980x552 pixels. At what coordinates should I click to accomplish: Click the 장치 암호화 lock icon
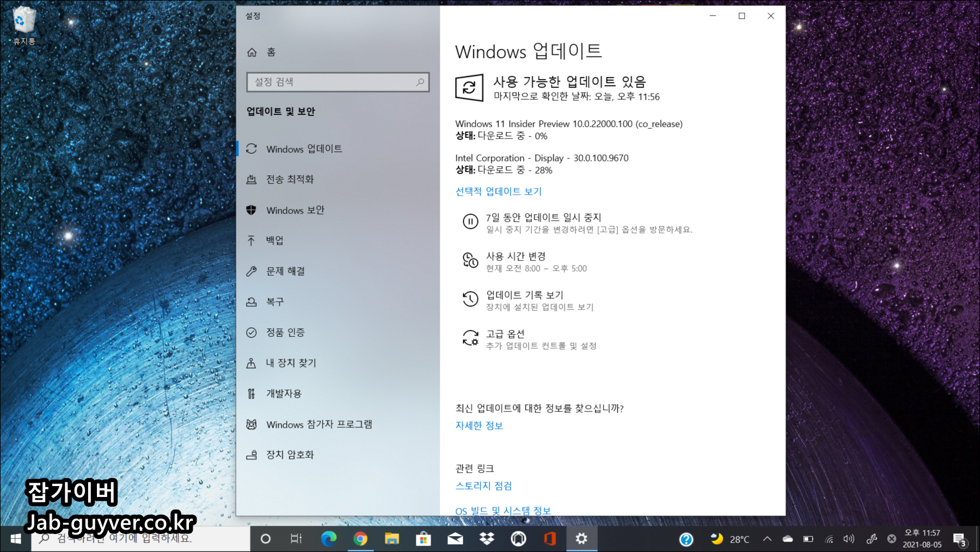click(x=251, y=455)
